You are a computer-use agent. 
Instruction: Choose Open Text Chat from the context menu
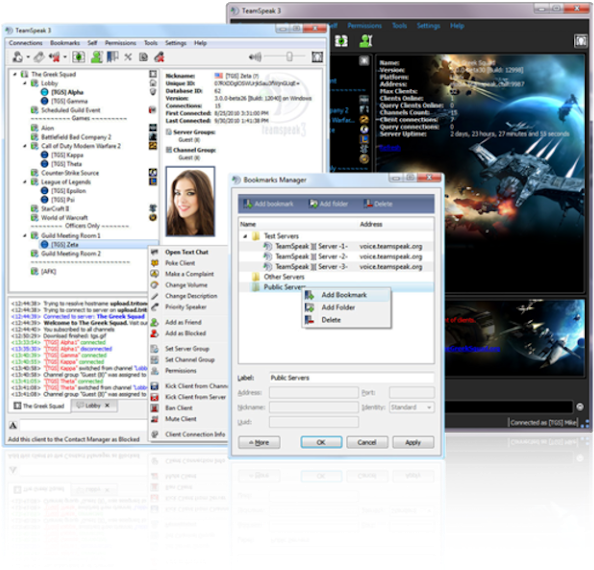click(x=187, y=252)
